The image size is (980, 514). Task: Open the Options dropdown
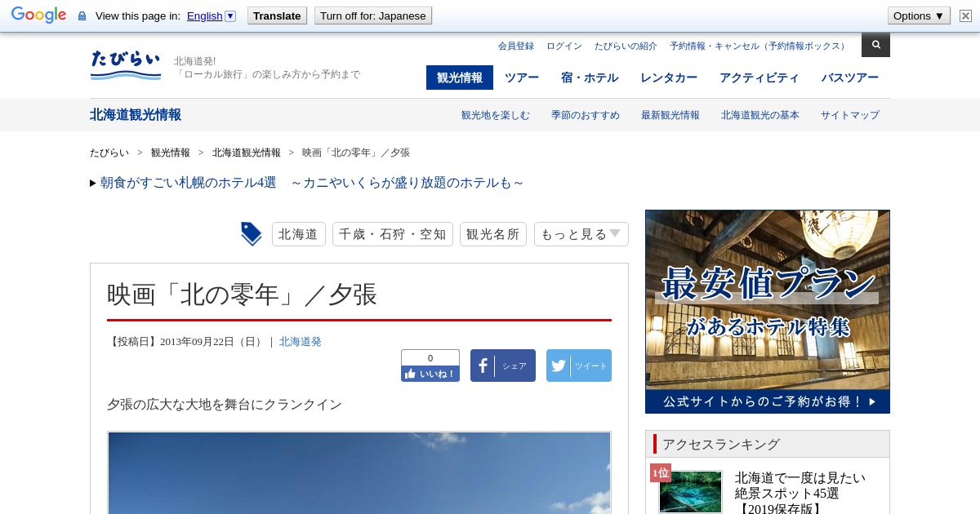[919, 16]
